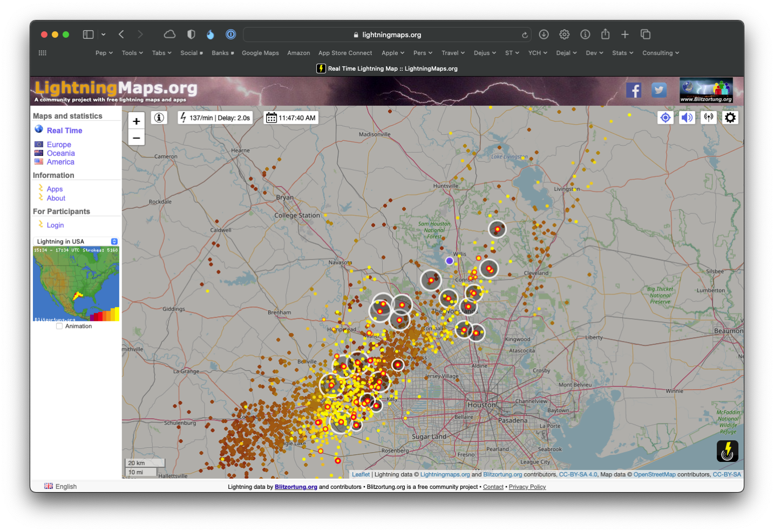
Task: Open privacy shield report icon
Action: pos(191,35)
